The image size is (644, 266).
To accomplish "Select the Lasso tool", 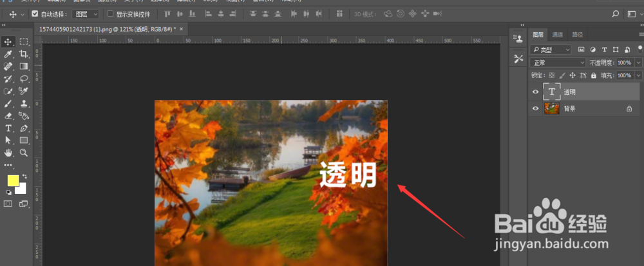I will click(24, 79).
